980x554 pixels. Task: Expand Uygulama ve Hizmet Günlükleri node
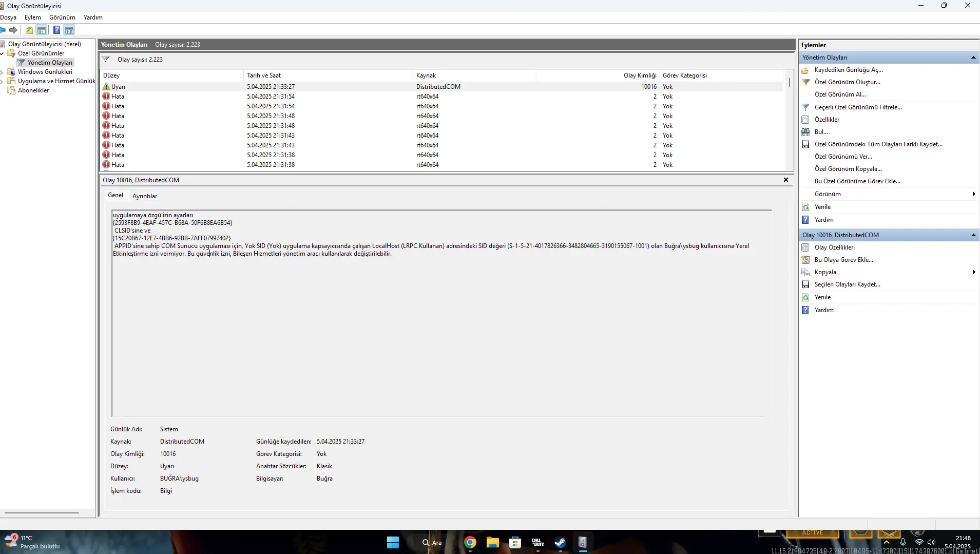pyautogui.click(x=2, y=81)
